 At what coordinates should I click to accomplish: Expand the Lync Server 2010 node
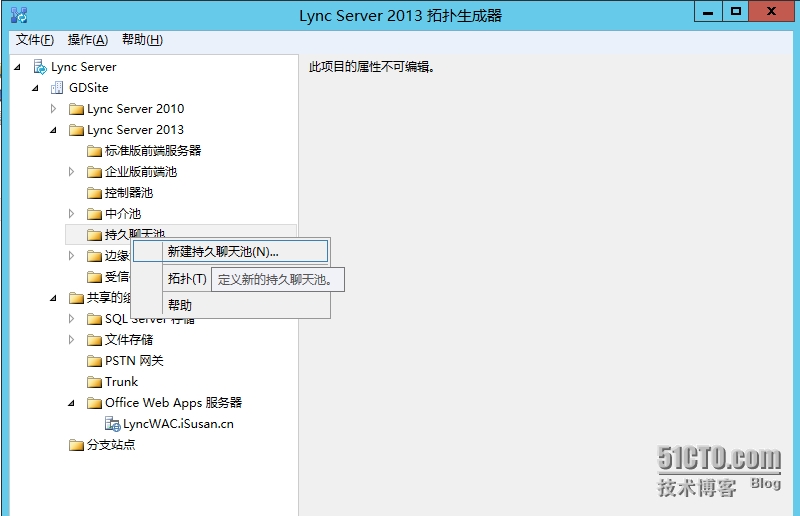tap(53, 109)
